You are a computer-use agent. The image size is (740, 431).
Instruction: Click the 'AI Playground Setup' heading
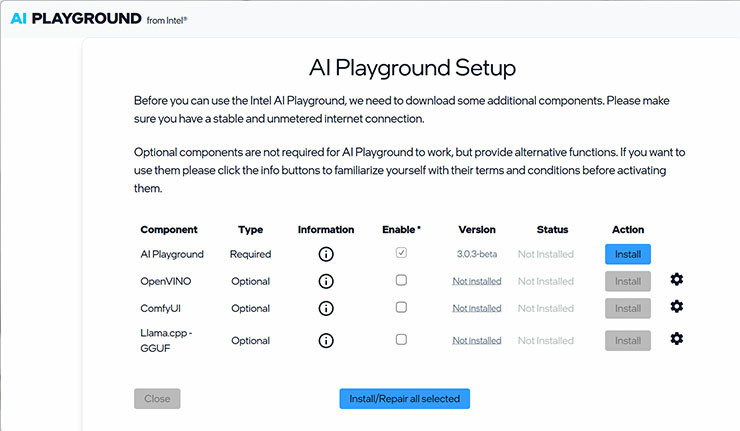[x=412, y=68]
